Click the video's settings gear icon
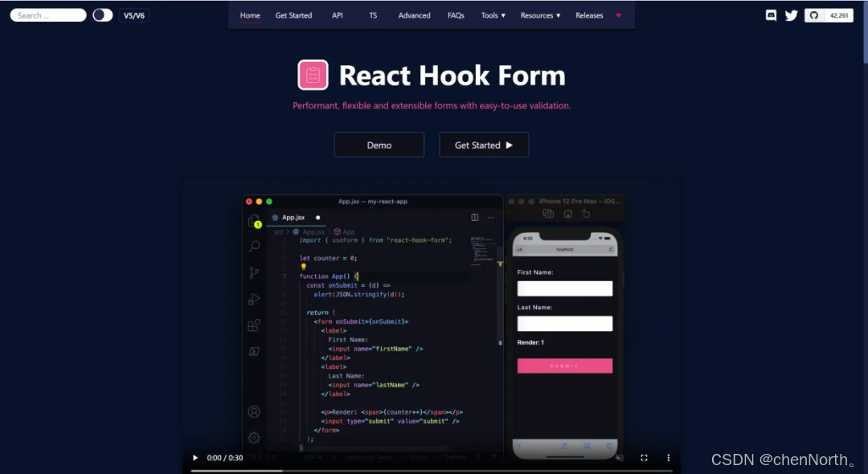868x474 pixels. pyautogui.click(x=253, y=438)
